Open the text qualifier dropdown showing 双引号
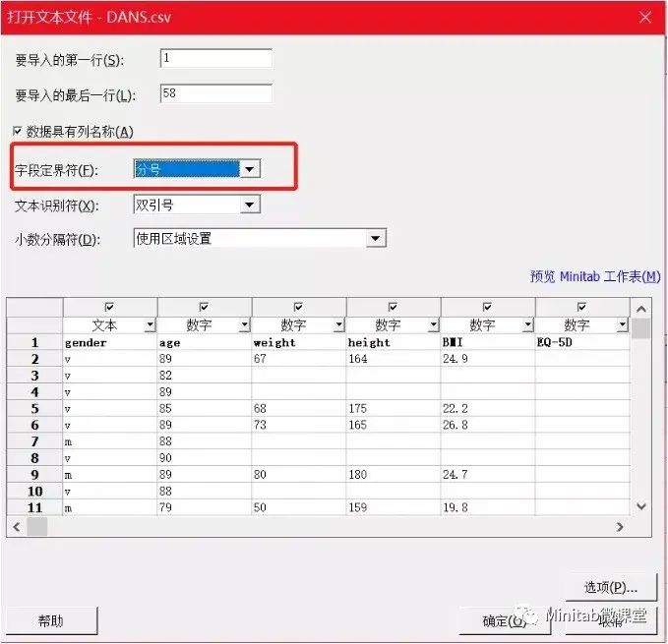The width and height of the screenshot is (668, 644). click(x=250, y=205)
